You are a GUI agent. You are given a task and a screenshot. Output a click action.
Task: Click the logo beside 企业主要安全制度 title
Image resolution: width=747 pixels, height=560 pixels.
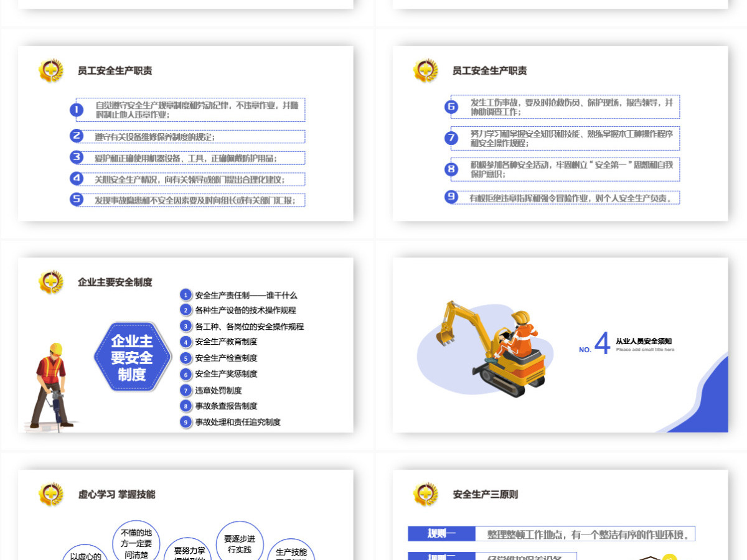click(50, 282)
